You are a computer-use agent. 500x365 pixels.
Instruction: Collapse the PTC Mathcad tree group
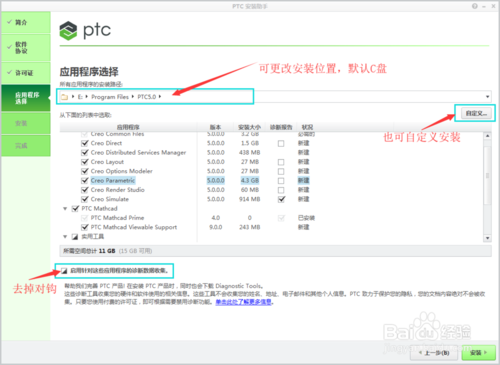(65, 209)
